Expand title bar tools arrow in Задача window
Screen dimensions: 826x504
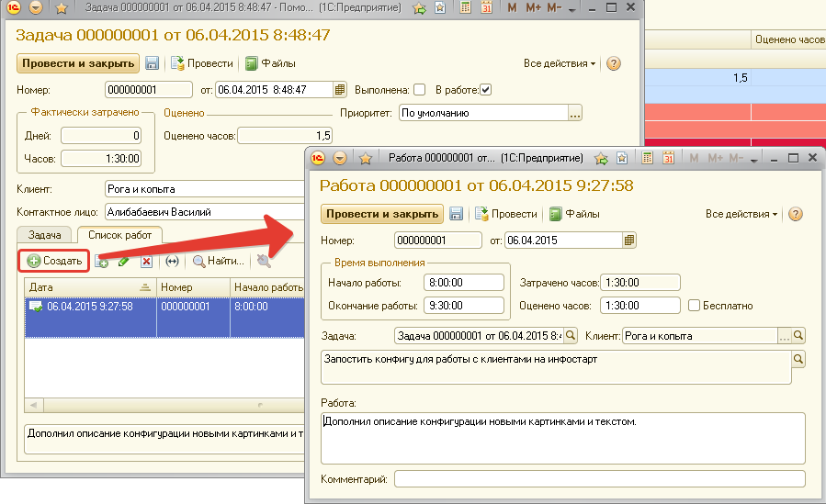click(571, 9)
